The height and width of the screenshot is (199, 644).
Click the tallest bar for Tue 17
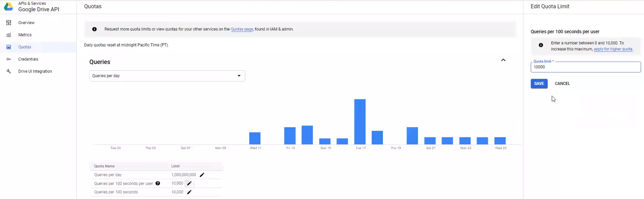360,121
